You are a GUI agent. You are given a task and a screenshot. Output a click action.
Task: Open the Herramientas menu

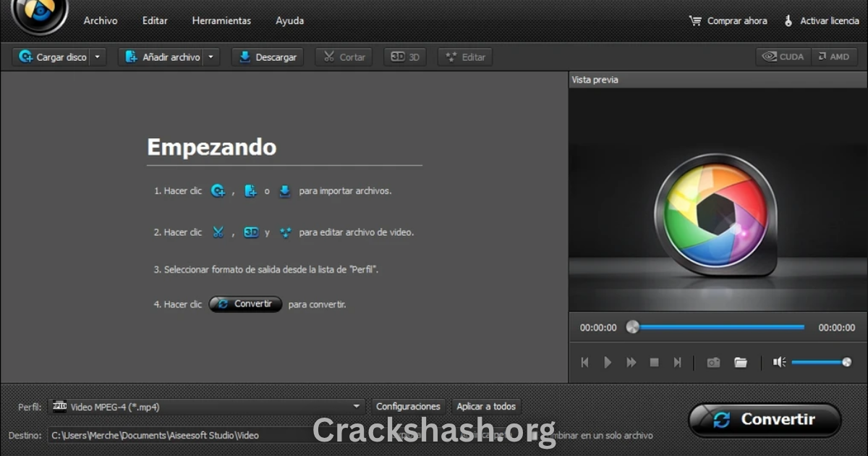(221, 21)
